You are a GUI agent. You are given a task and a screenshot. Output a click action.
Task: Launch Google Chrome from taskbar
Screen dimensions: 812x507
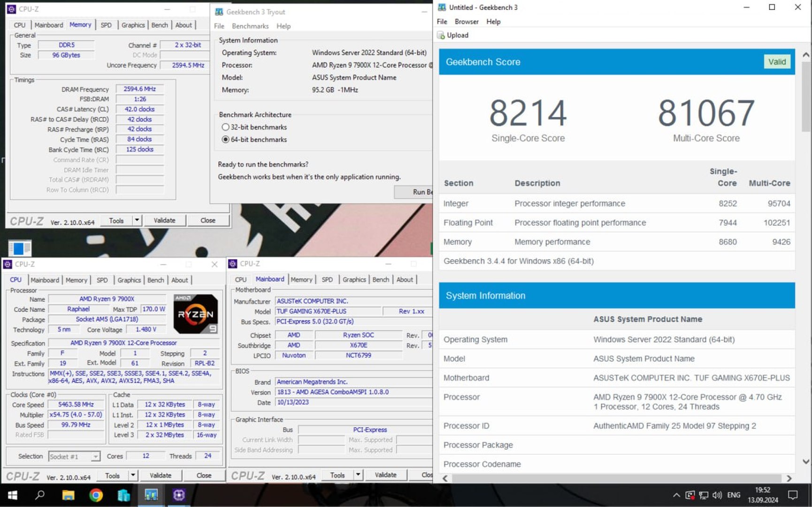96,495
